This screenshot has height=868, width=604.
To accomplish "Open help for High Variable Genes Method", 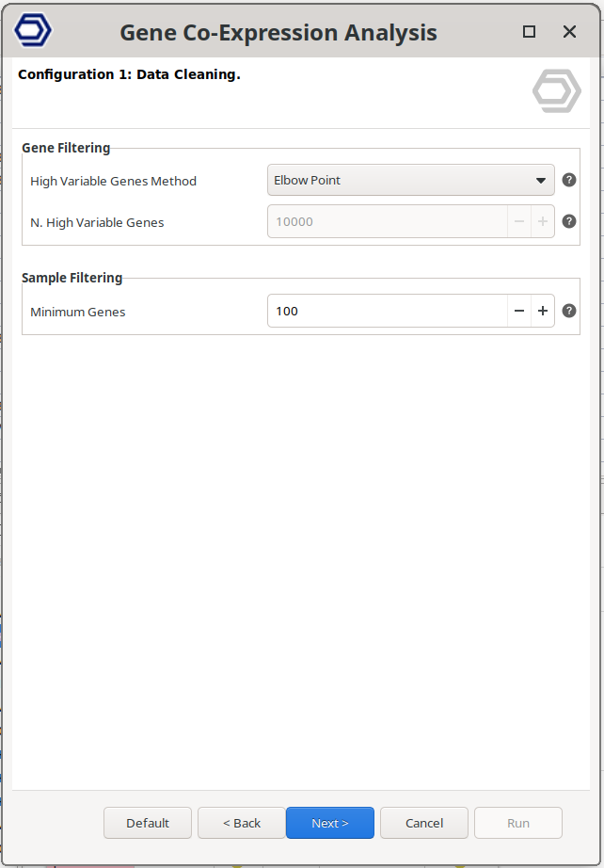I will click(568, 181).
